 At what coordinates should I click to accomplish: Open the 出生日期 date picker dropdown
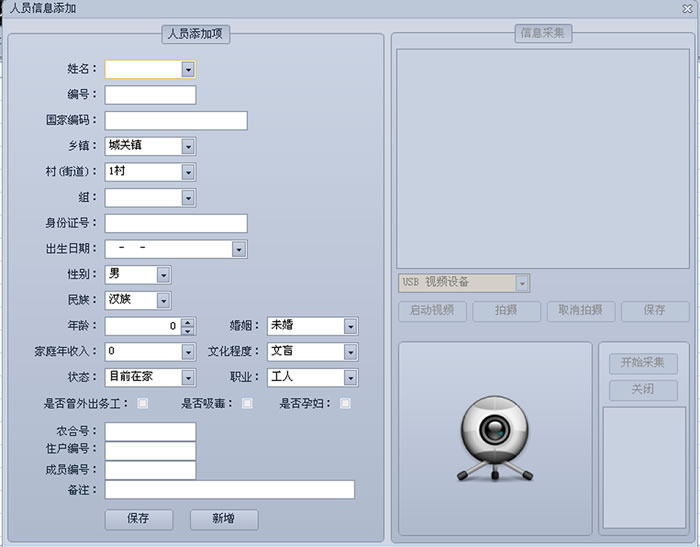[239, 249]
